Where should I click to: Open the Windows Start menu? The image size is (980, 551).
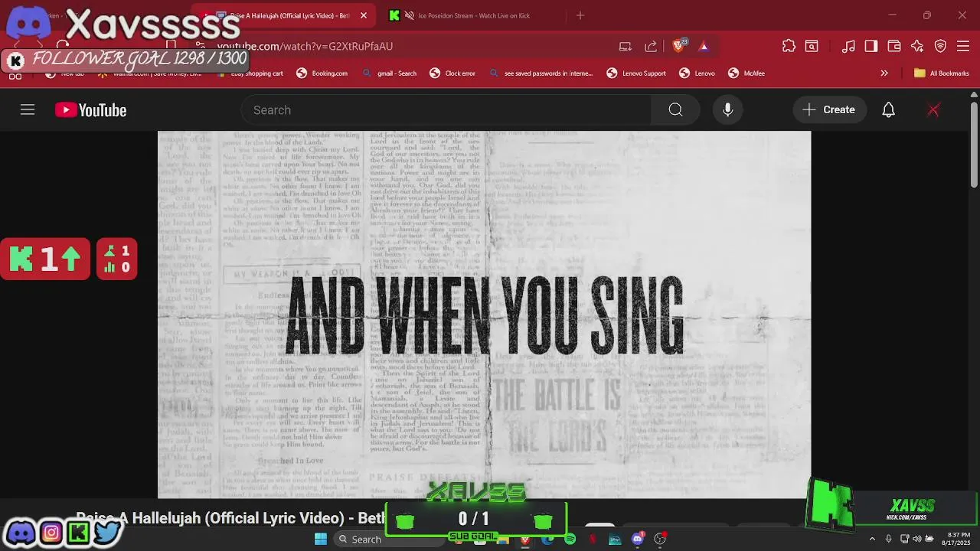[321, 539]
